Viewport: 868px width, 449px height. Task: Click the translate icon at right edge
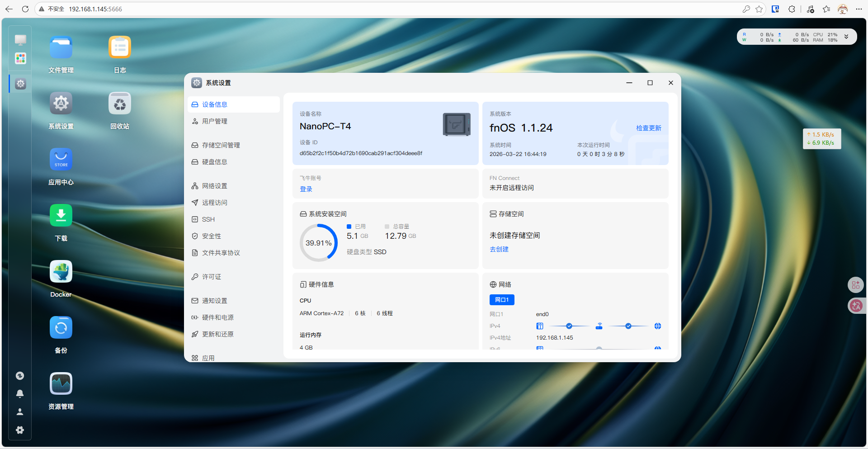[x=856, y=306]
